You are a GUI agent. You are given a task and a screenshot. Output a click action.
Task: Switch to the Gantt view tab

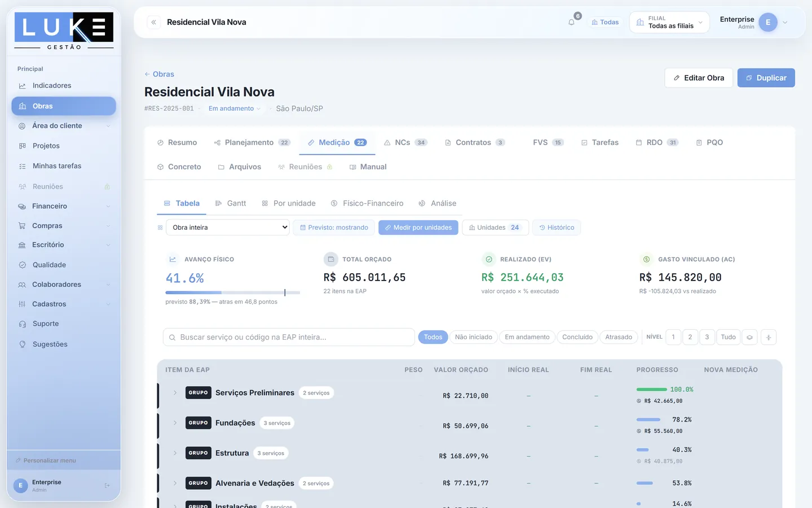click(x=231, y=203)
